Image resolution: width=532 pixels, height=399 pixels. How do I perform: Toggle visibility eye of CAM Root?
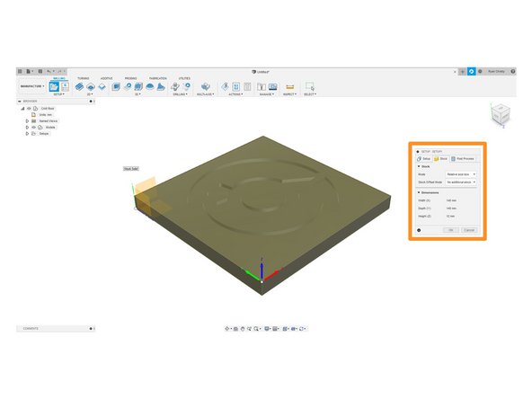click(29, 109)
